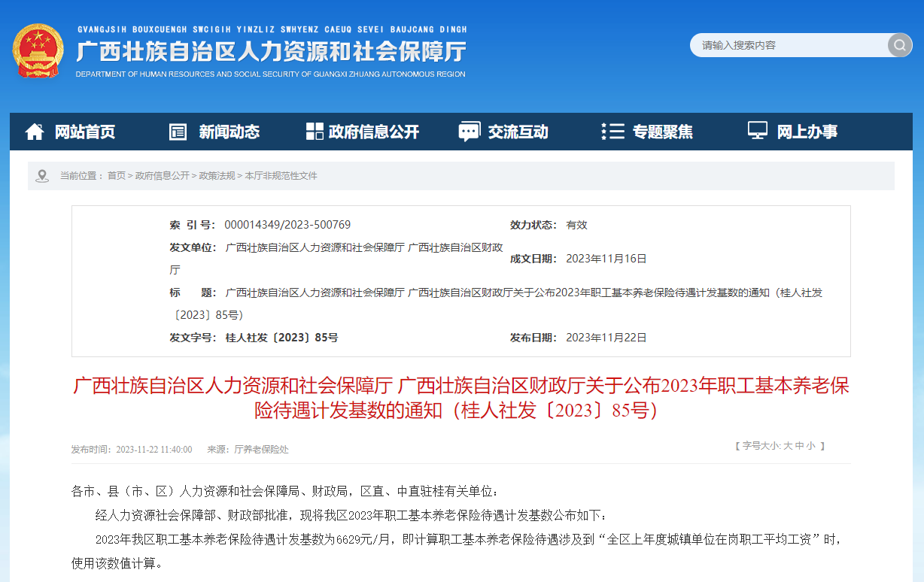Open the 新闻动态 navigation menu item

click(x=229, y=132)
